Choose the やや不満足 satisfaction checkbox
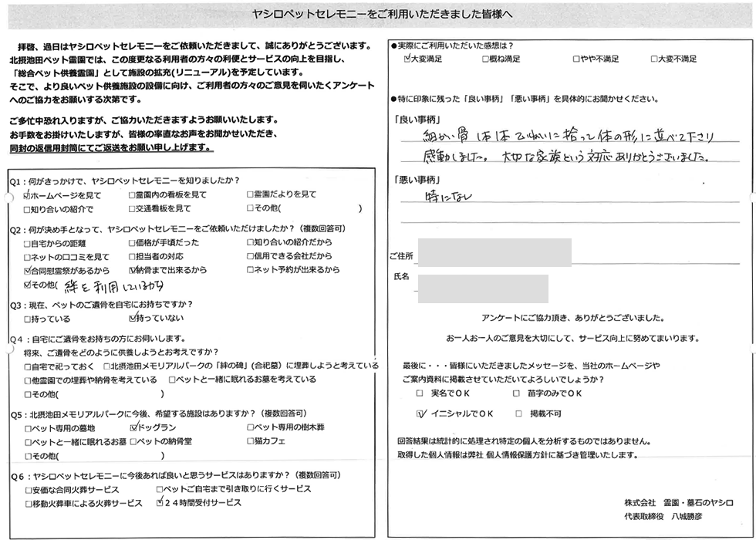The width and height of the screenshot is (756, 540). pos(576,59)
